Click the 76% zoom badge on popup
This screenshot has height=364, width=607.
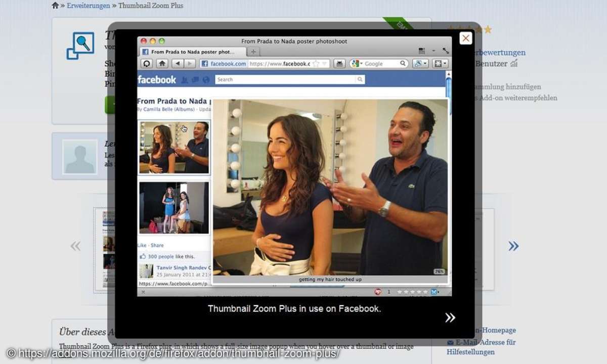point(439,271)
